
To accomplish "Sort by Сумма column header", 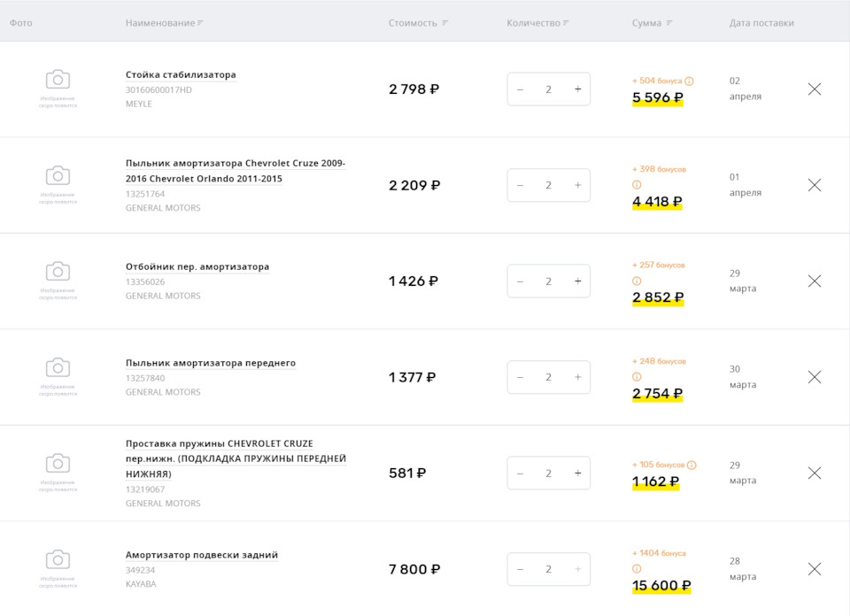I will (653, 23).
